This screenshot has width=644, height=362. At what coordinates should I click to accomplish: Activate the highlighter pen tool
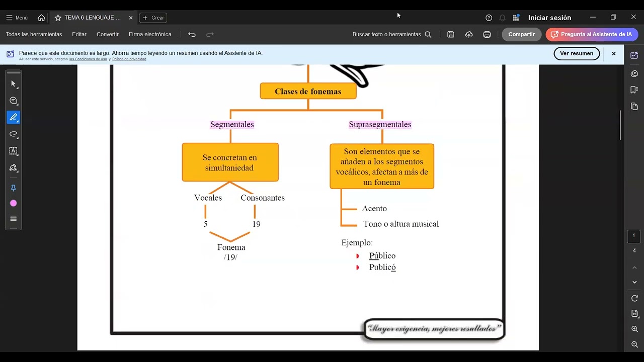[x=14, y=117]
